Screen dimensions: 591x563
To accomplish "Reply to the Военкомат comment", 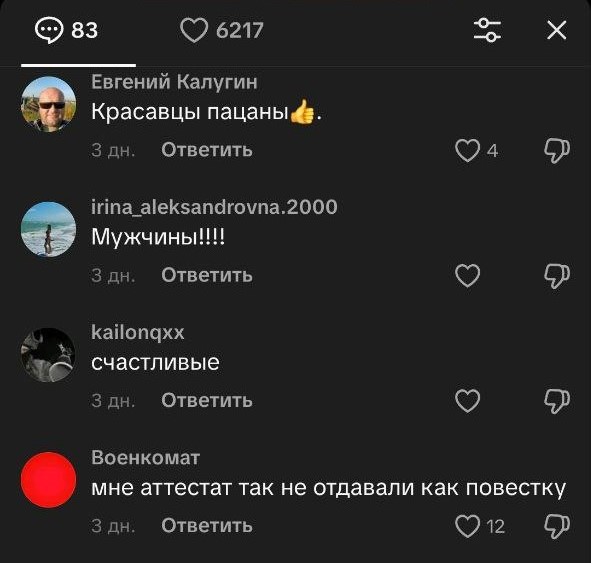I will click(x=207, y=525).
